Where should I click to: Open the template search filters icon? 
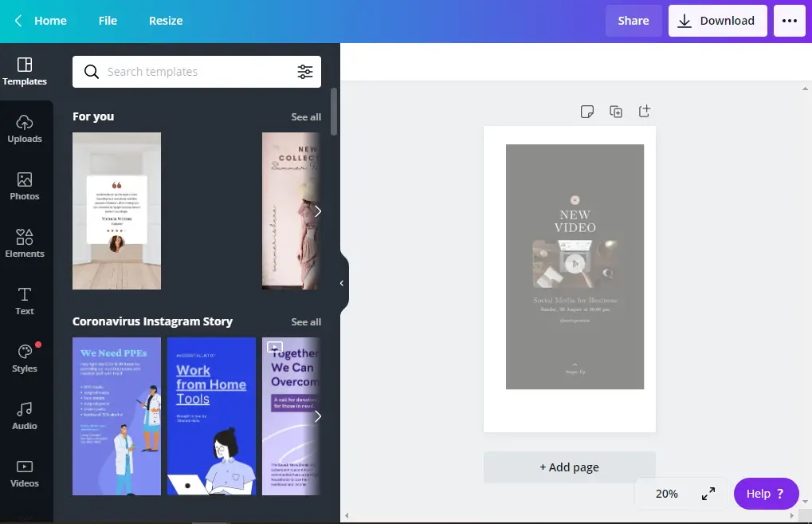click(x=305, y=72)
